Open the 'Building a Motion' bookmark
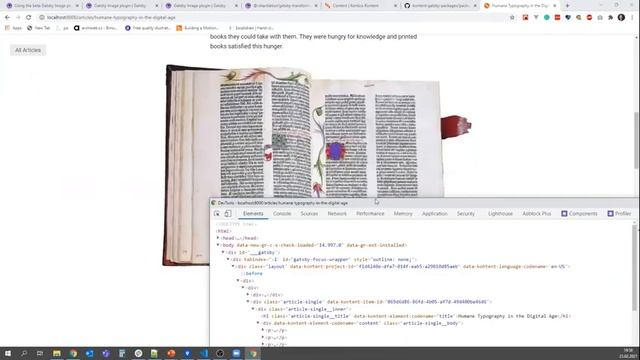Viewport: 640px width, 360px height. (198, 28)
